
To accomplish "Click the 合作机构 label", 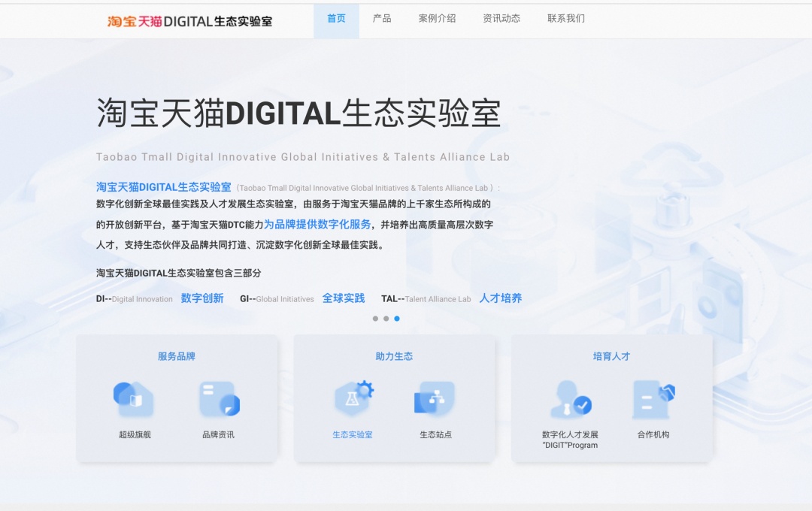I will (x=653, y=435).
